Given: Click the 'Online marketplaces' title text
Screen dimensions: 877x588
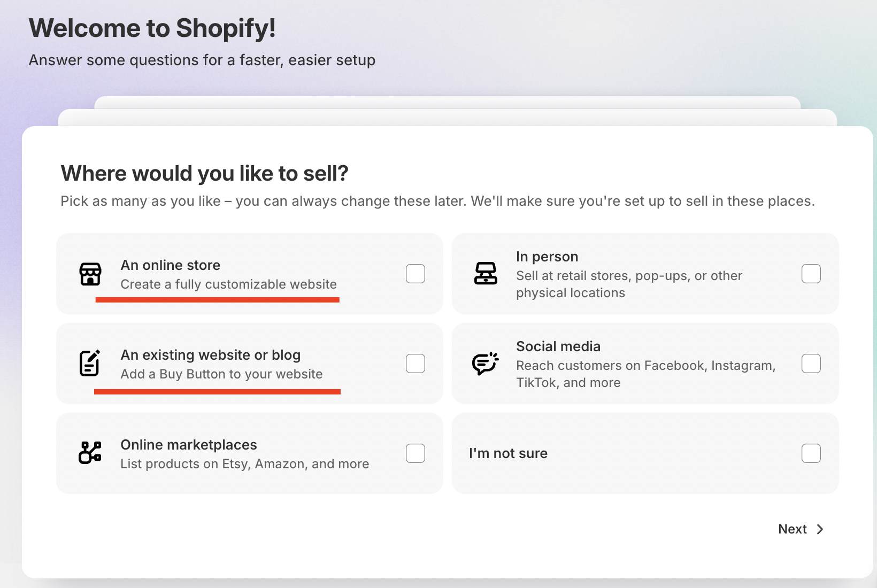Looking at the screenshot, I should 189,445.
